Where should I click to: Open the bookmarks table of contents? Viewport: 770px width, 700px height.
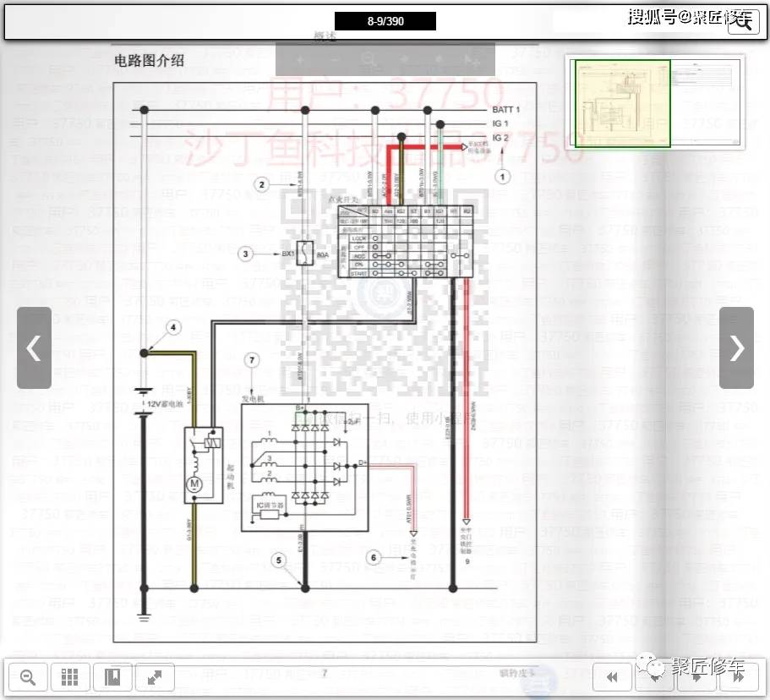pos(112,677)
